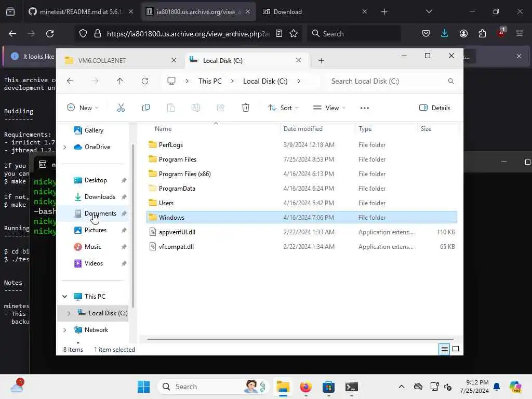The height and width of the screenshot is (399, 532).
Task: Select the PerfLogs folder
Action: [x=302, y=145]
